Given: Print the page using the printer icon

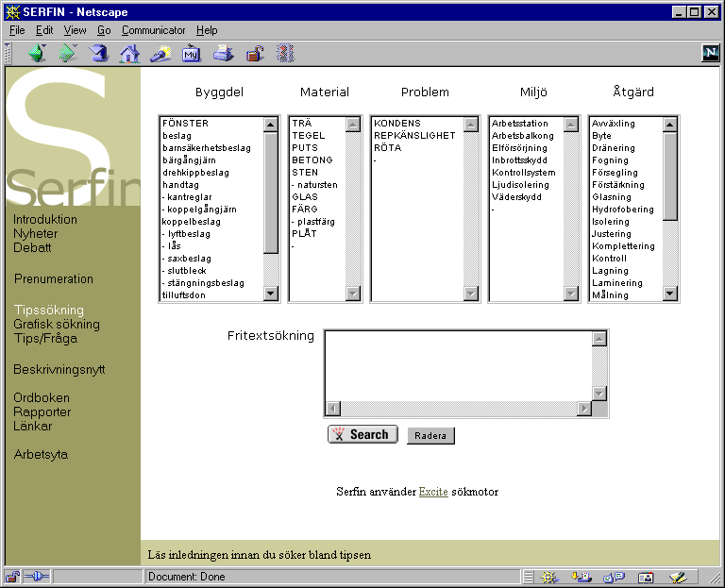Looking at the screenshot, I should tap(223, 53).
